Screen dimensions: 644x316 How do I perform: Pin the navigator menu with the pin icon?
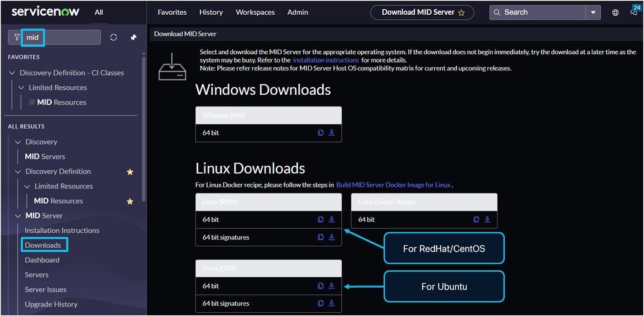tap(133, 37)
